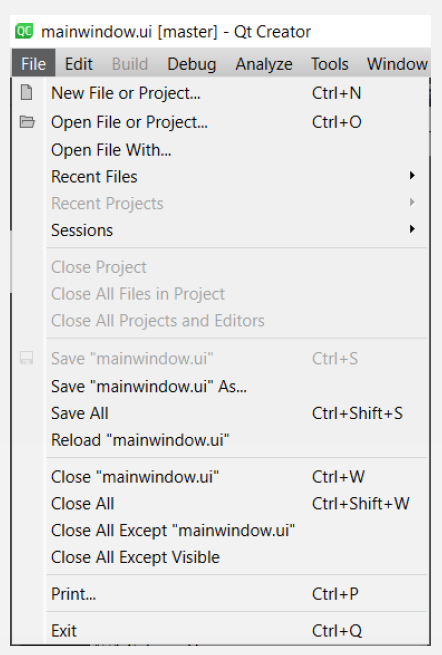Click the Qt Creator logo in title bar
The image size is (442, 655).
point(24,31)
